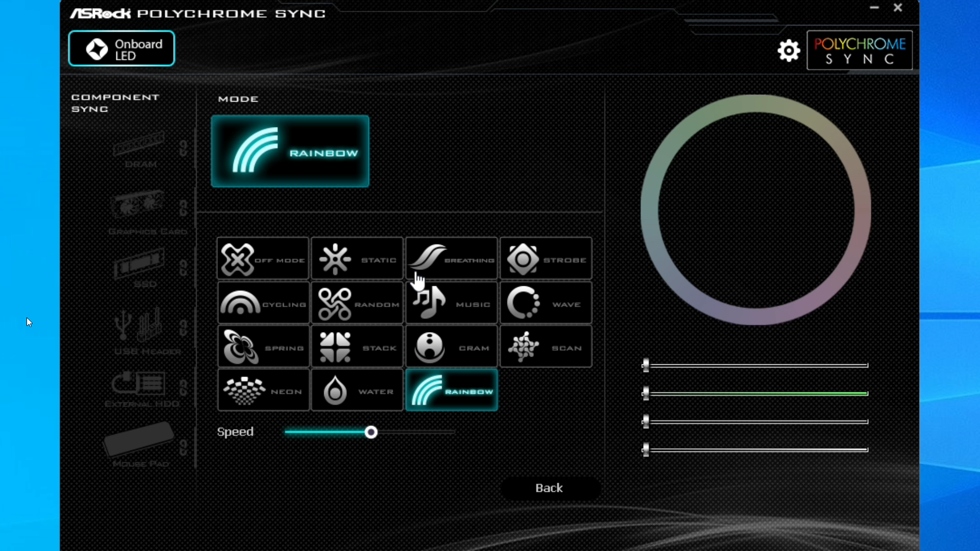The width and height of the screenshot is (980, 551).
Task: Select the Static lighting mode
Action: tap(357, 259)
